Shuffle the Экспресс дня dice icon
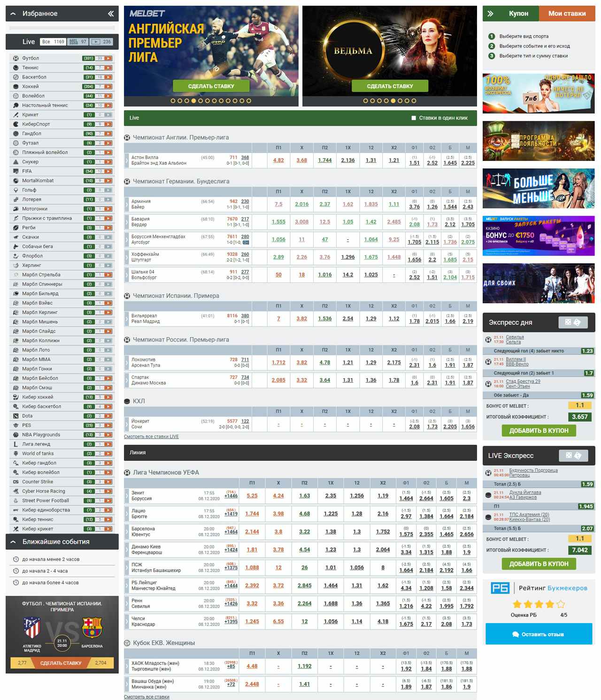The width and height of the screenshot is (601, 700). coord(573,322)
